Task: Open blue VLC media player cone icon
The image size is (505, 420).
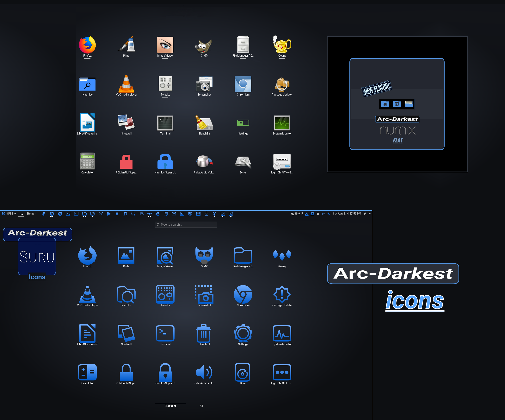Action: point(87,294)
